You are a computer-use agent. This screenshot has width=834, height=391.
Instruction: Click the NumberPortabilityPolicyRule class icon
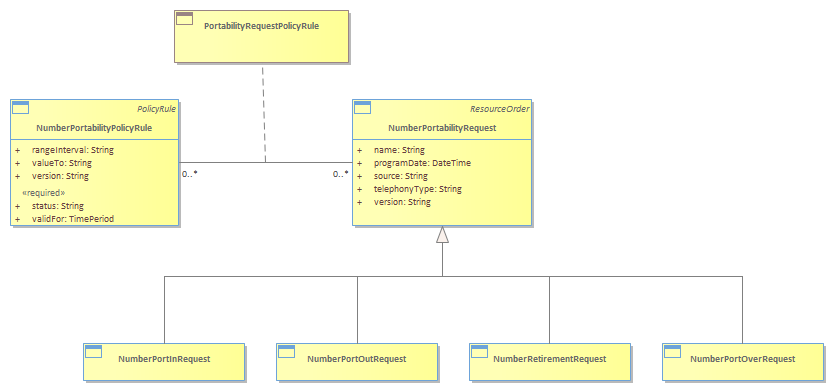point(20,108)
